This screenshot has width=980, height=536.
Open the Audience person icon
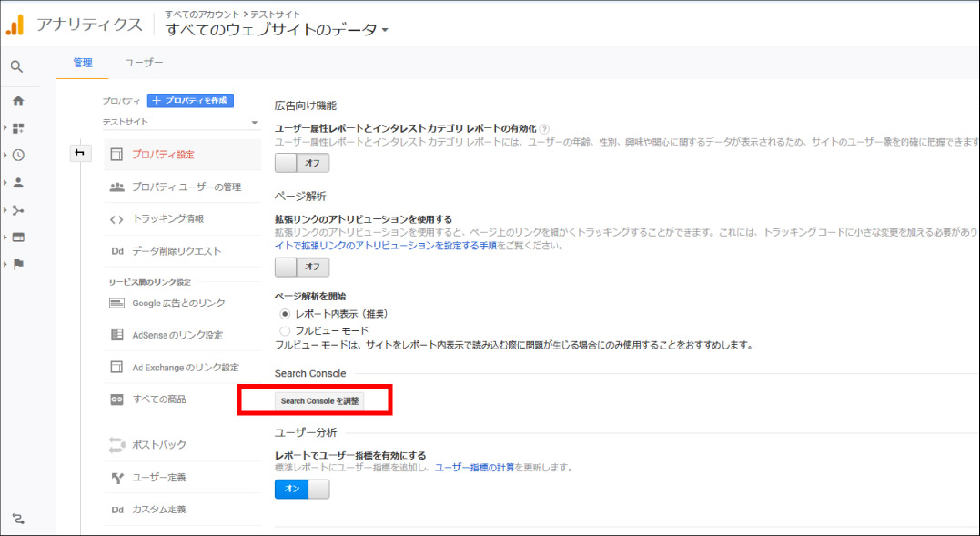[x=18, y=183]
